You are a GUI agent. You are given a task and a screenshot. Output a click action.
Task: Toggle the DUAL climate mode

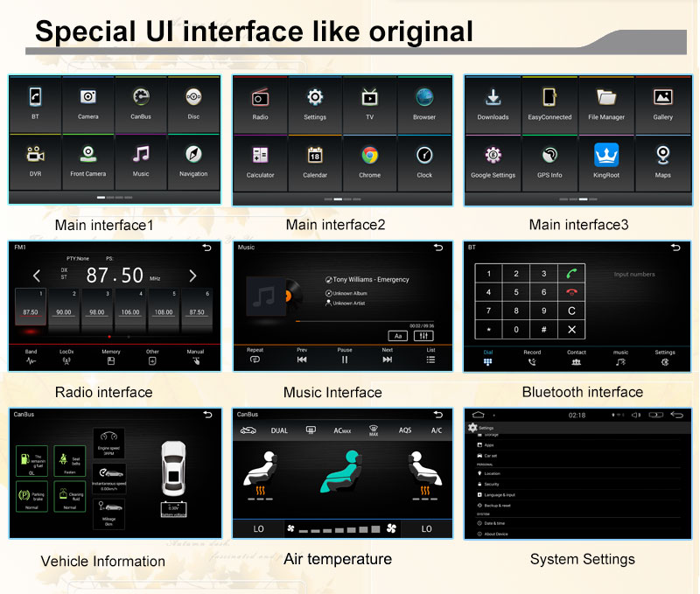click(x=279, y=430)
